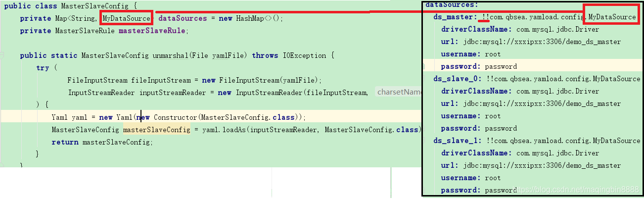Click the FileInputStream(yamlFile) constructor call
This screenshot has height=199, width=644.
(270, 80)
